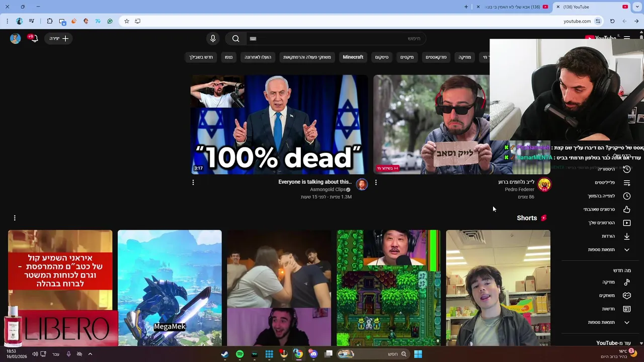Image resolution: width=644 pixels, height=362 pixels.
Task: Open the browser extensions puzzle icon
Action: pyautogui.click(x=50, y=21)
